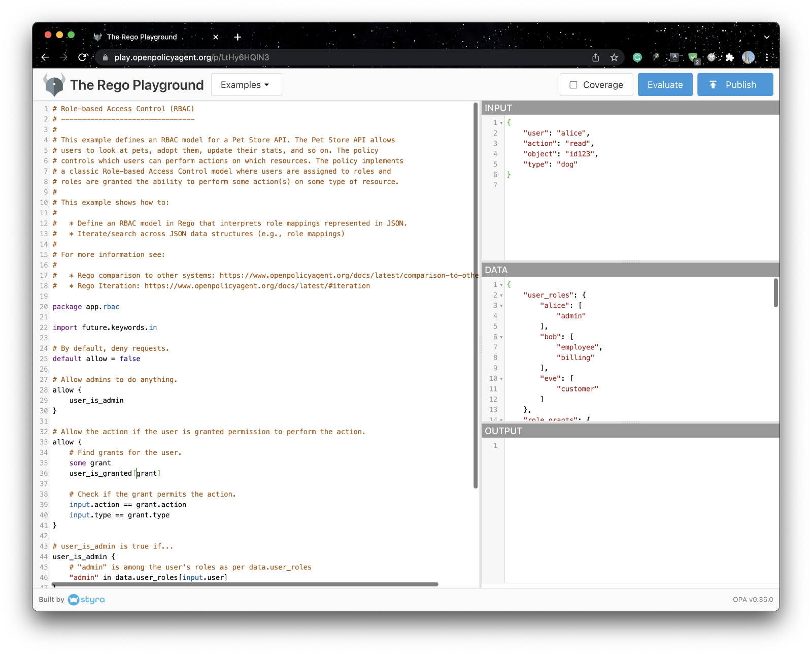Viewport: 812px width, 654px height.
Task: Open the Grammarly extension icon
Action: click(637, 57)
